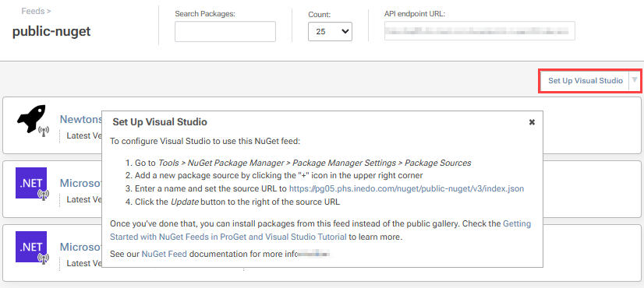Open the first Microsoft package title link
Image resolution: width=644 pixels, height=288 pixels.
(x=81, y=183)
